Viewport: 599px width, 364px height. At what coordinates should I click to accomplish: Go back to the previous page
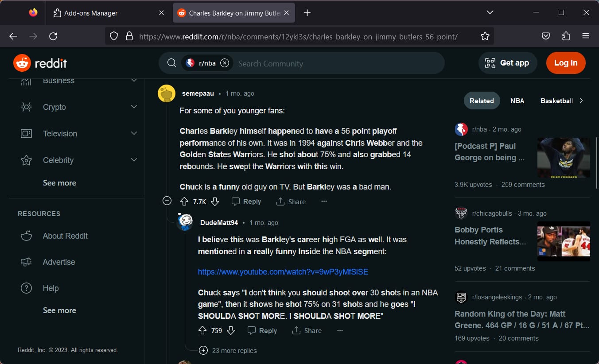coord(13,36)
